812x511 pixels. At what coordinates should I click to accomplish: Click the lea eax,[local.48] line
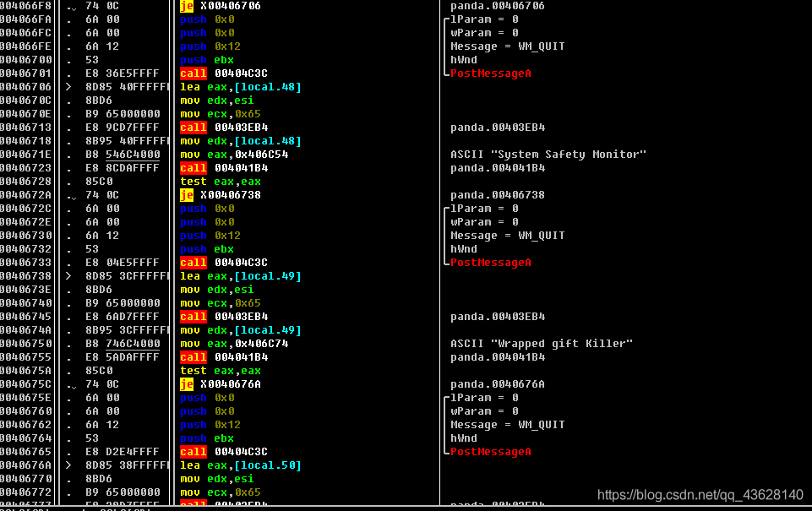[241, 87]
